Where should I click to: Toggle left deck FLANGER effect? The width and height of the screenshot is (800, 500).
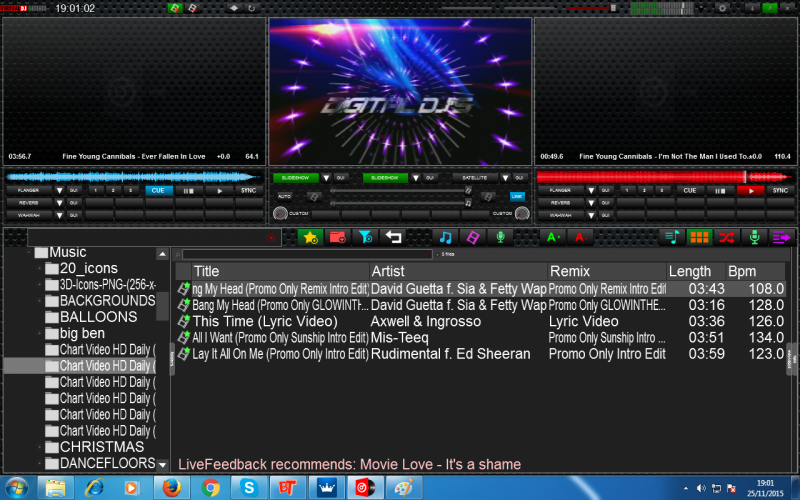pyautogui.click(x=29, y=190)
